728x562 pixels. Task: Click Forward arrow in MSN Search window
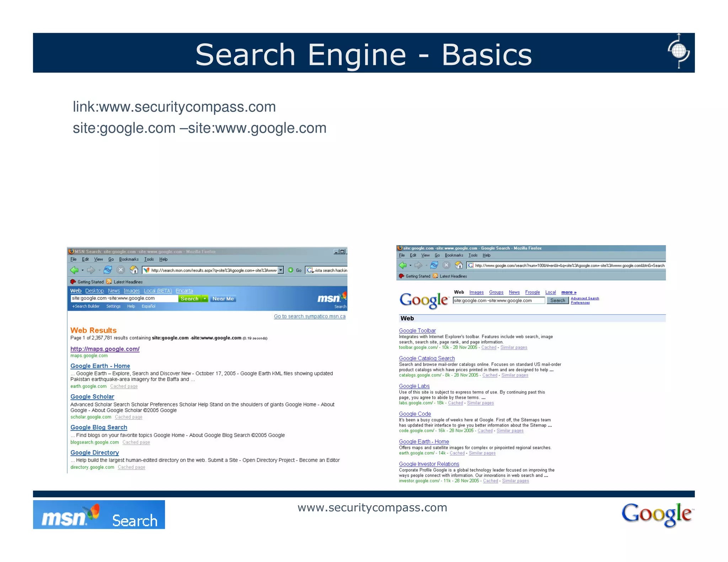[91, 270]
